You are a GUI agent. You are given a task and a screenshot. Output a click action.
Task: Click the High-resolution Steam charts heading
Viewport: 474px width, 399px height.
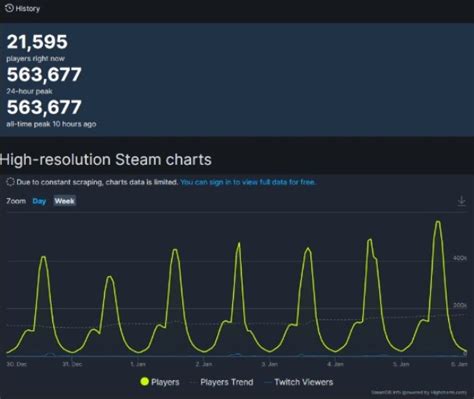106,160
